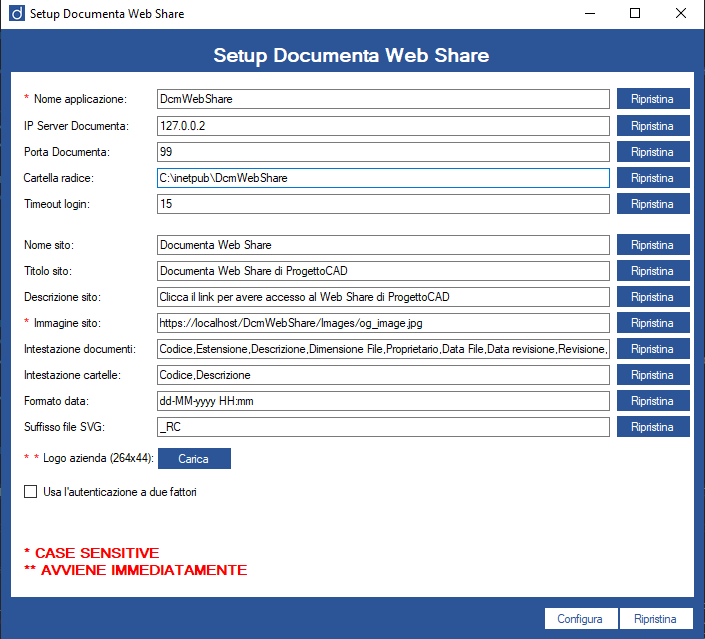Click the 'Usa l'autenticazione a due fattori' label
Image resolution: width=705 pixels, height=639 pixels.
(x=120, y=492)
